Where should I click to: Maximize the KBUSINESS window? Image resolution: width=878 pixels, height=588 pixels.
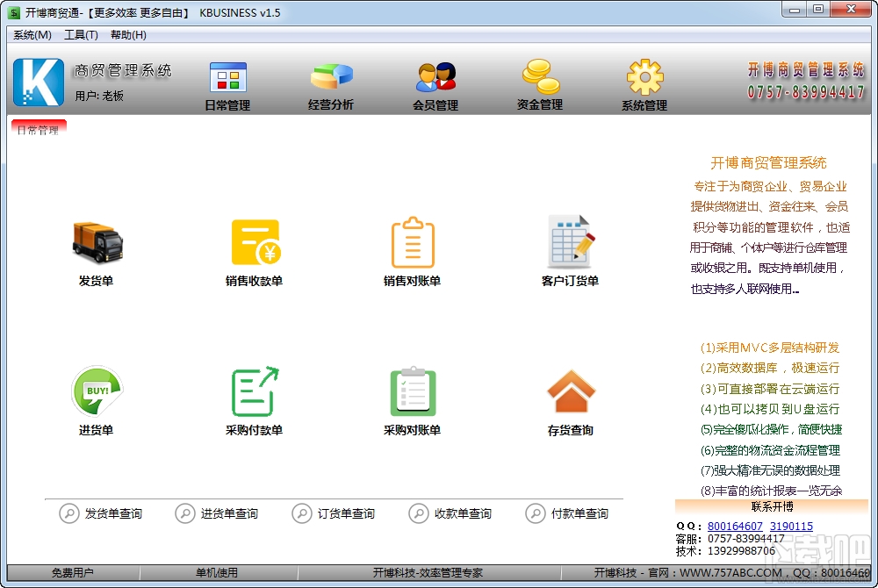(x=818, y=9)
